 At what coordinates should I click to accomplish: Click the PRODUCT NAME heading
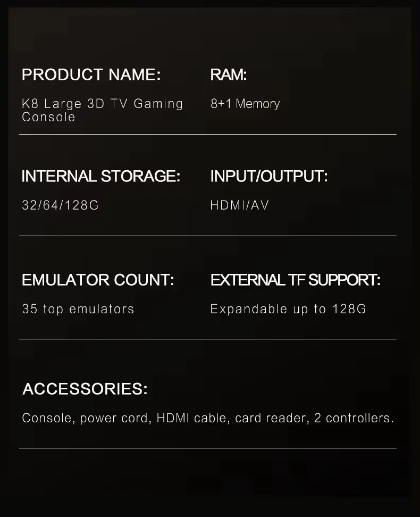coord(91,75)
